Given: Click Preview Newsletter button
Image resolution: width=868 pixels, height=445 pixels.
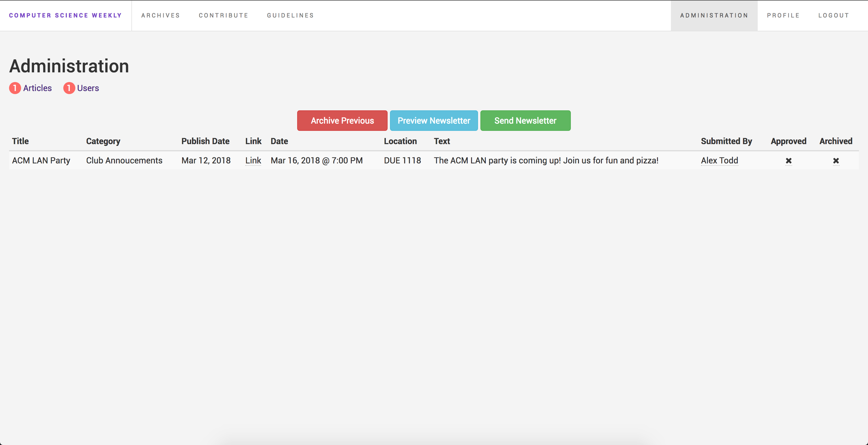Looking at the screenshot, I should (434, 121).
